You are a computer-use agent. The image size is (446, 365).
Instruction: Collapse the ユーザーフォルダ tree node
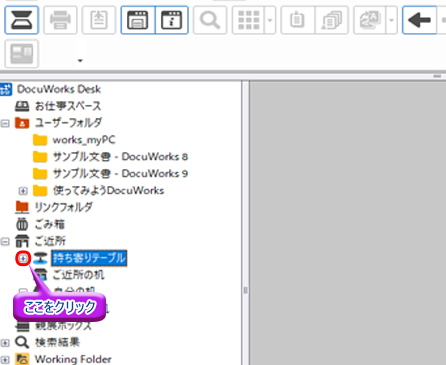tap(5, 123)
